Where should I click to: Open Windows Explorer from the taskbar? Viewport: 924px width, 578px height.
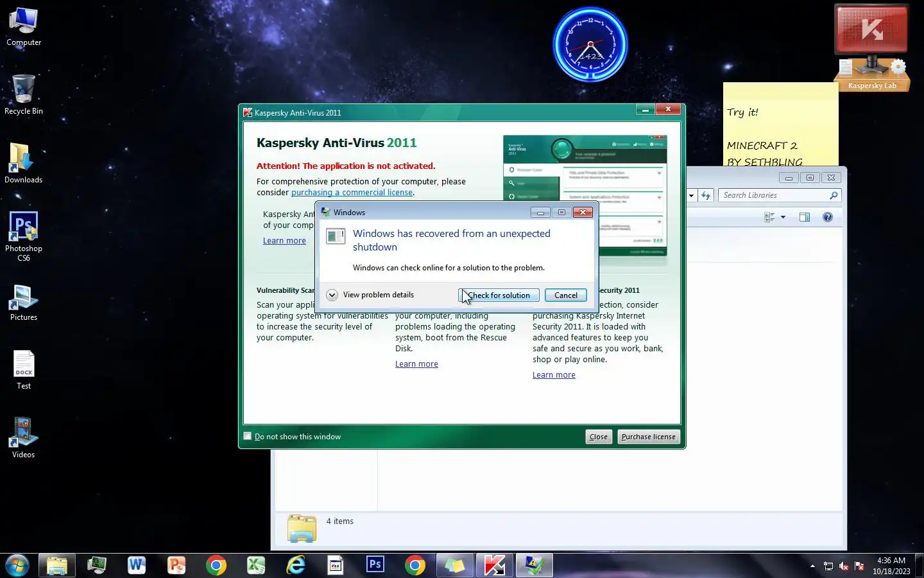57,566
